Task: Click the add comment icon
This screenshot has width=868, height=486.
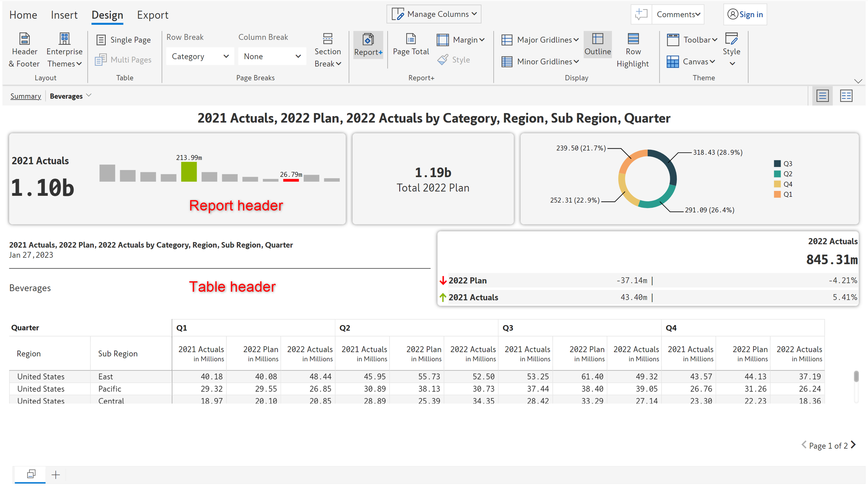Action: [x=641, y=14]
